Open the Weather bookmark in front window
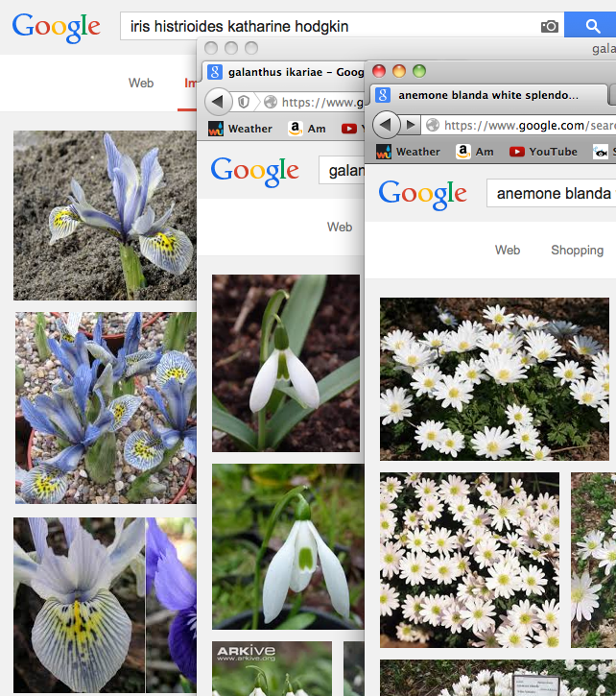 409,152
